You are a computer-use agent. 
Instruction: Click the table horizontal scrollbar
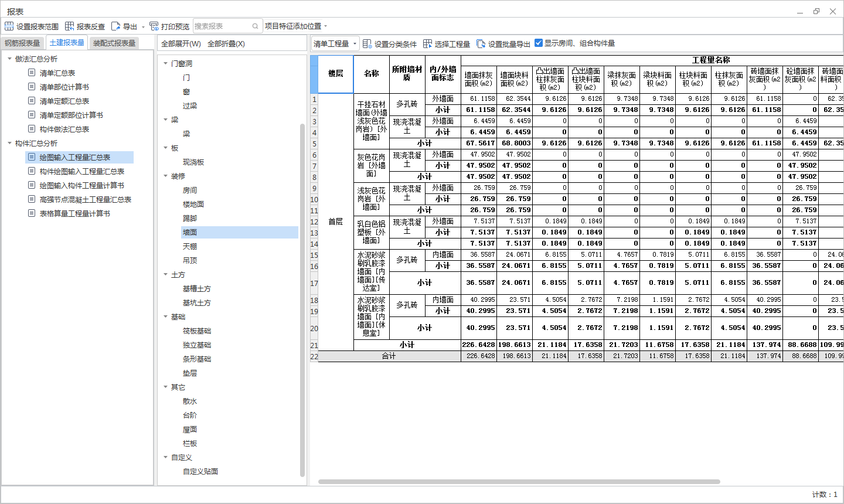coord(519,482)
